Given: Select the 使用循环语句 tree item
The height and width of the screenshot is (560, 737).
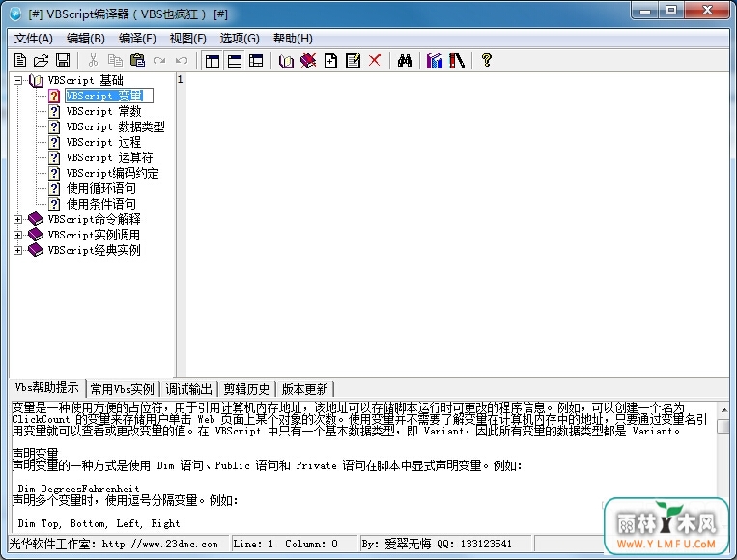Looking at the screenshot, I should [x=101, y=189].
